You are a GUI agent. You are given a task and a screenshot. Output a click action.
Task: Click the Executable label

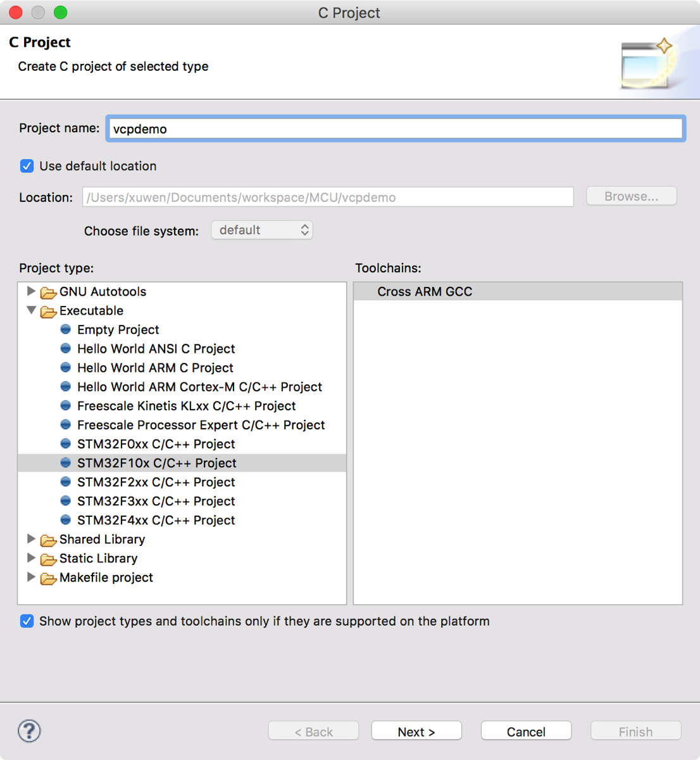tap(91, 310)
